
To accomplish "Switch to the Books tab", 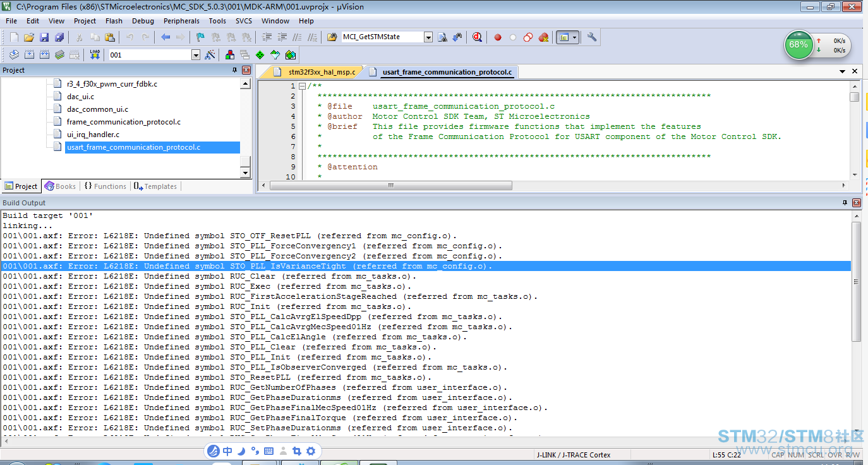I will pyautogui.click(x=60, y=186).
